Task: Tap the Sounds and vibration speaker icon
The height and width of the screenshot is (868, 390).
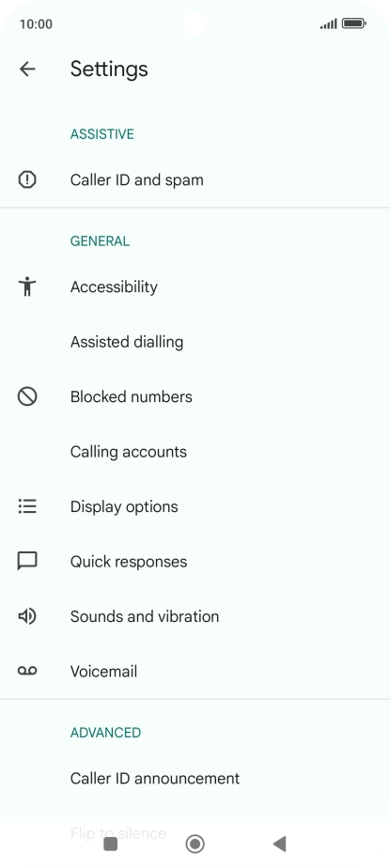Action: point(27,616)
